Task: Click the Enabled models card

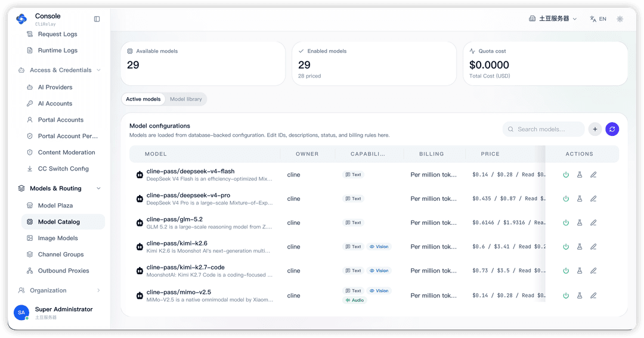Action: [374, 64]
